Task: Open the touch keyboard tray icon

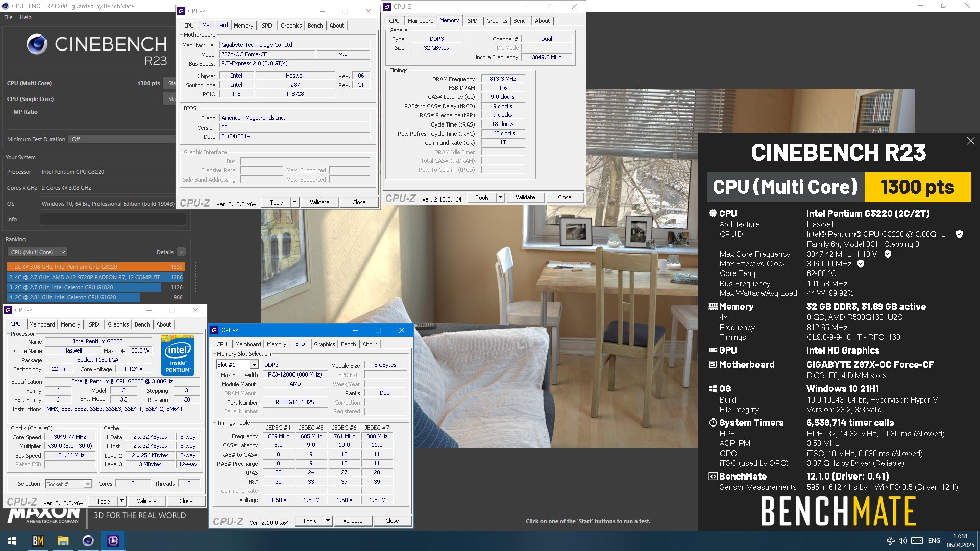Action: pyautogui.click(x=917, y=541)
